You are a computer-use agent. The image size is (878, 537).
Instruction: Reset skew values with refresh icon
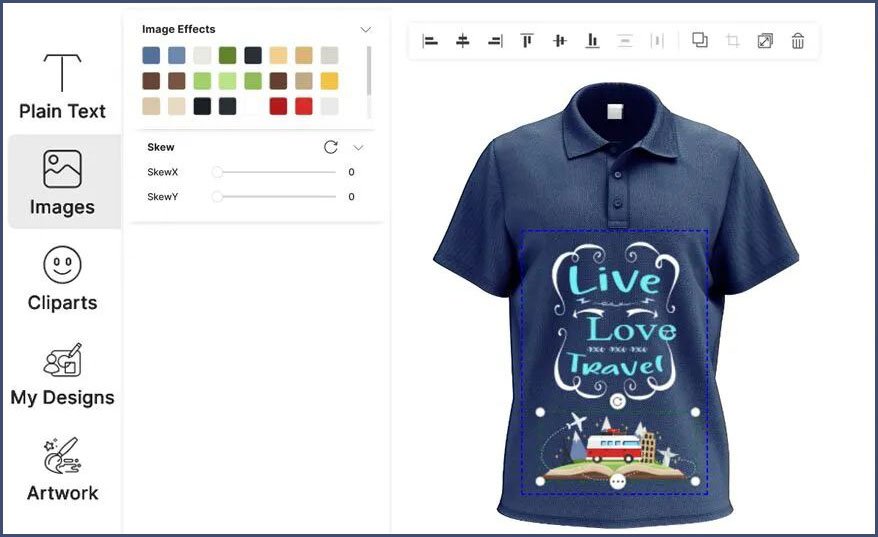click(331, 147)
